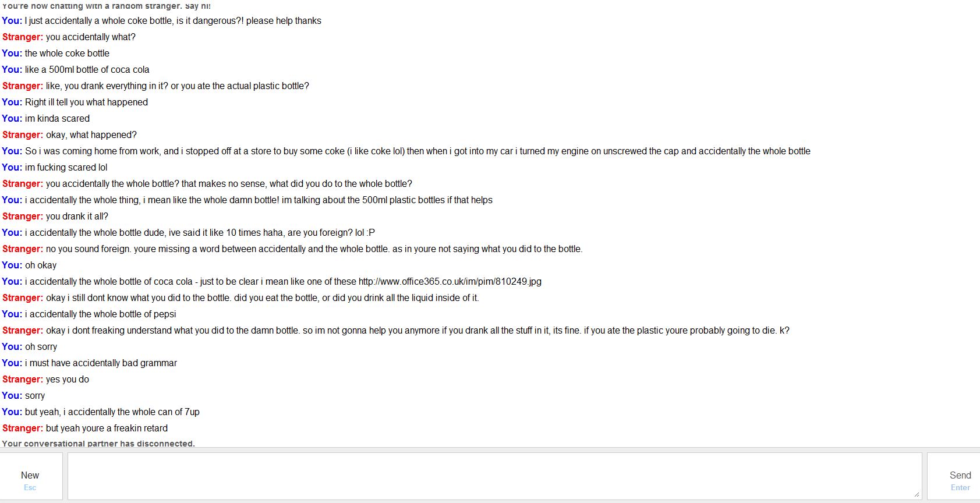980x503 pixels.
Task: Open the office365.co.uk image URL
Action: 450,282
